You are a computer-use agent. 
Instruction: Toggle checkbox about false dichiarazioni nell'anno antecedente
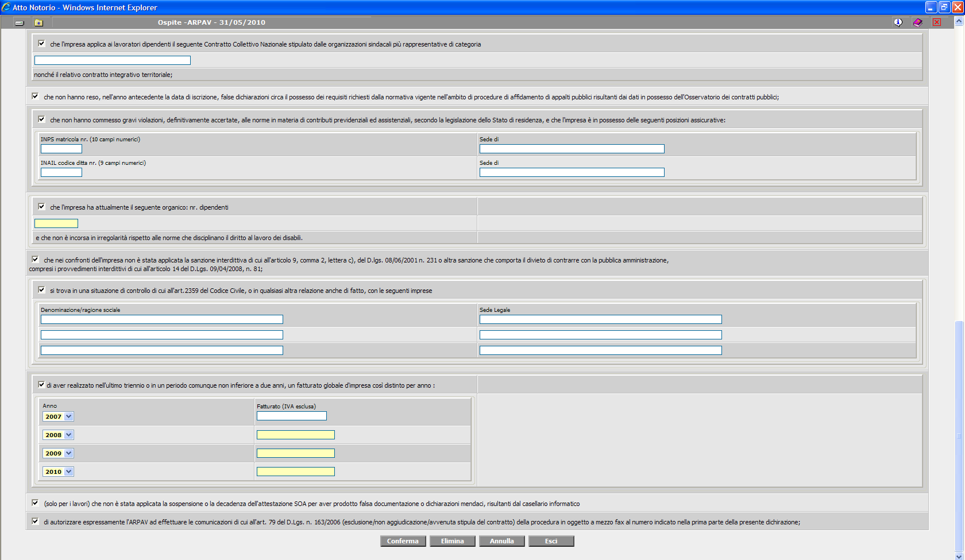point(35,96)
